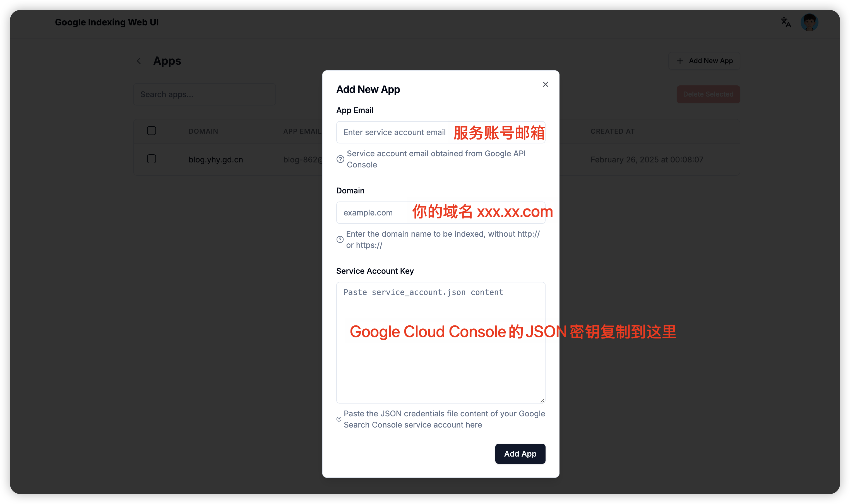Click the language translate icon
Viewport: 850px width, 504px height.
(786, 22)
